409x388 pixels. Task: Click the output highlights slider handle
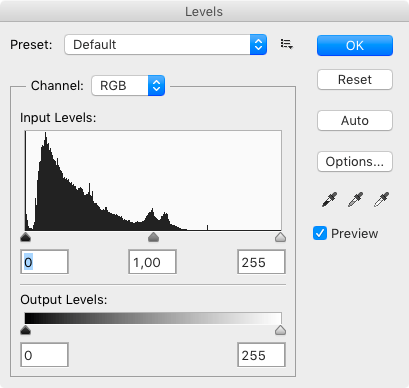click(x=281, y=330)
